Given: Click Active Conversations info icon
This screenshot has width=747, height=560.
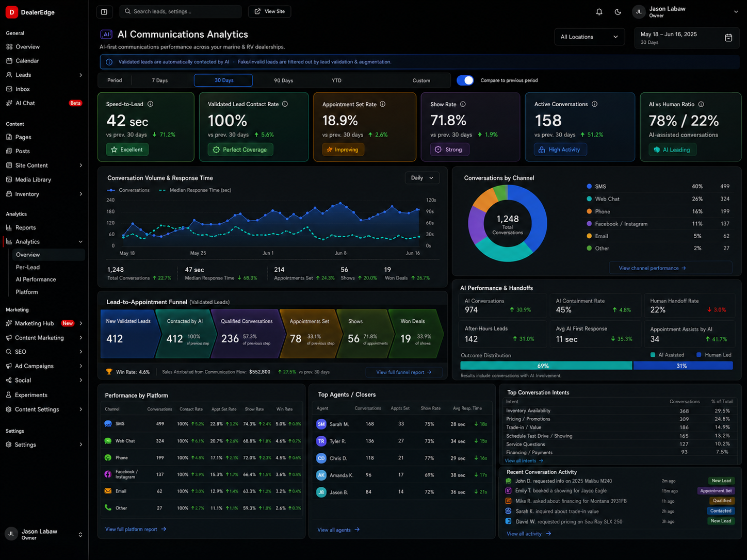Looking at the screenshot, I should click(594, 104).
